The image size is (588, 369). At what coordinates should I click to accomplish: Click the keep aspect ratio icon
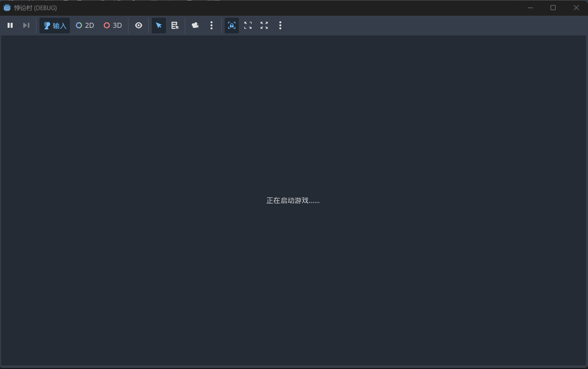pos(248,25)
